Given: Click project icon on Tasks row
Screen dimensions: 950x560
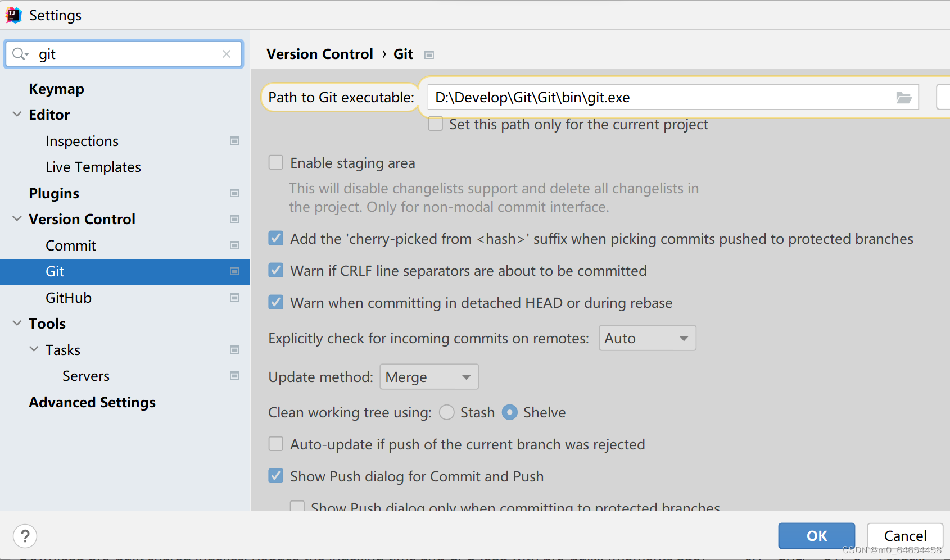Looking at the screenshot, I should coord(234,350).
